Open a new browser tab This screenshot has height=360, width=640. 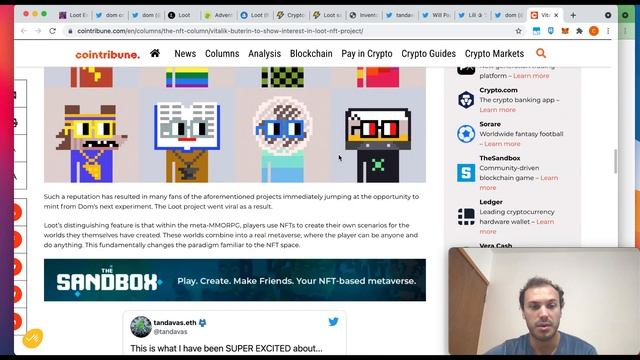(573, 15)
